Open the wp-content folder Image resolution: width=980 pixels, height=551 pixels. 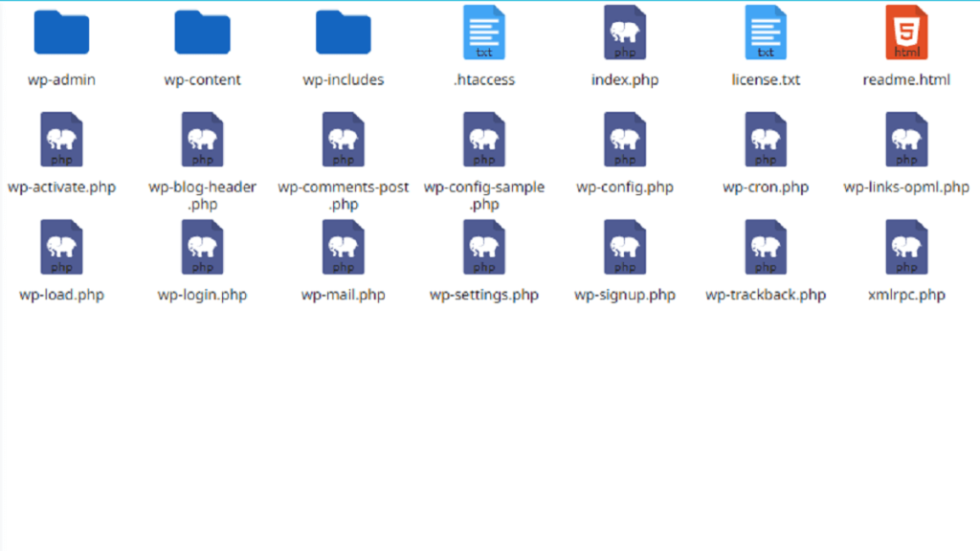[x=202, y=33]
